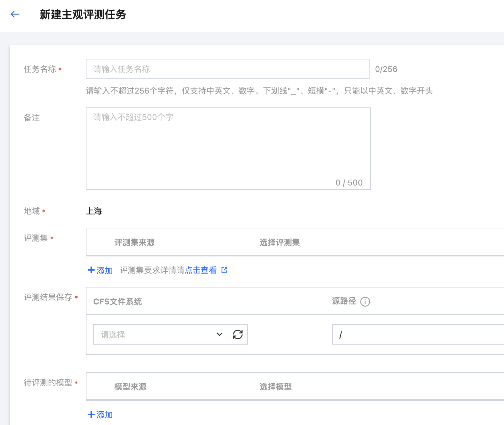Click external link icon after 点击查看

click(224, 270)
